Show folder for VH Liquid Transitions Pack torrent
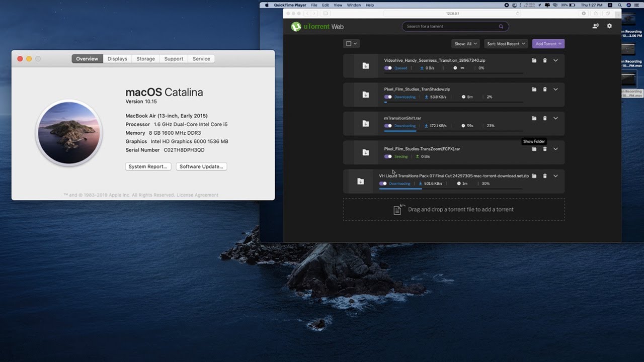 tap(534, 176)
